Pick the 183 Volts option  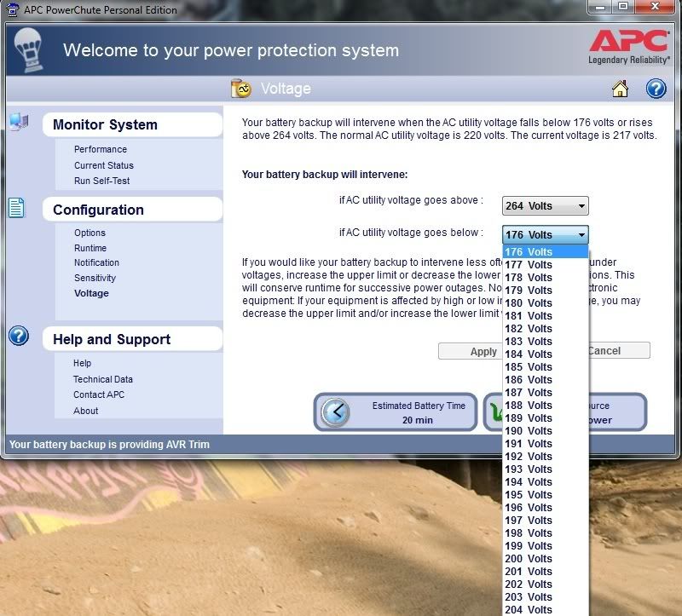529,342
